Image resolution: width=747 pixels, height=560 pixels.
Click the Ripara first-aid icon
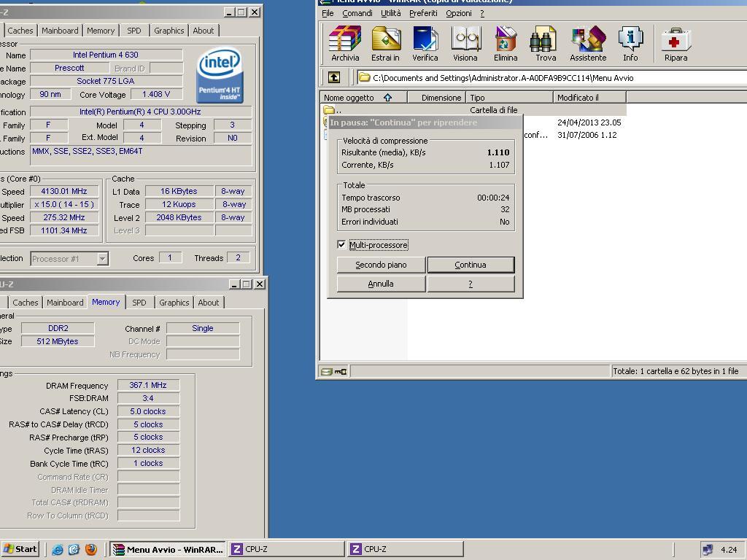[x=676, y=44]
